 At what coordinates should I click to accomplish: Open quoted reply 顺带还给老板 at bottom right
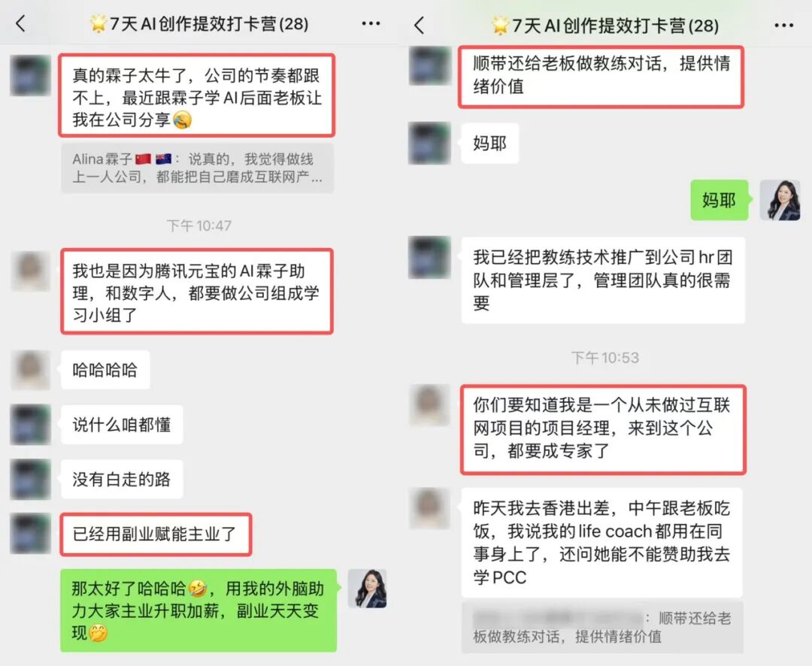[x=602, y=627]
